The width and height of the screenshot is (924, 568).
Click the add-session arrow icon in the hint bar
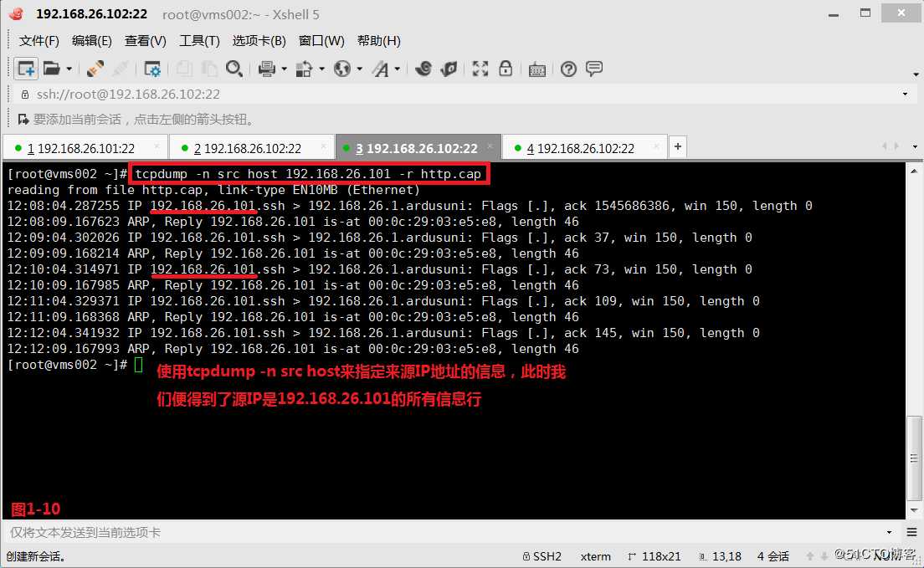(x=23, y=120)
